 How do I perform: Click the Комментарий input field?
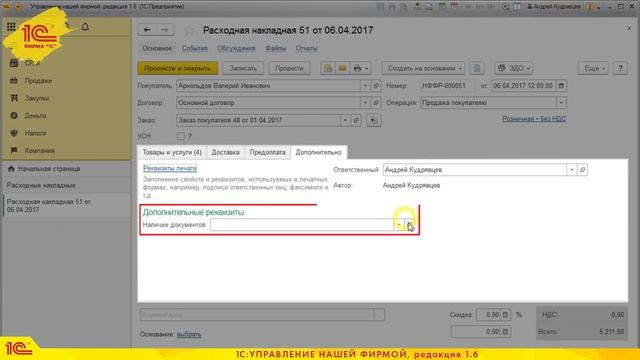pos(257,315)
